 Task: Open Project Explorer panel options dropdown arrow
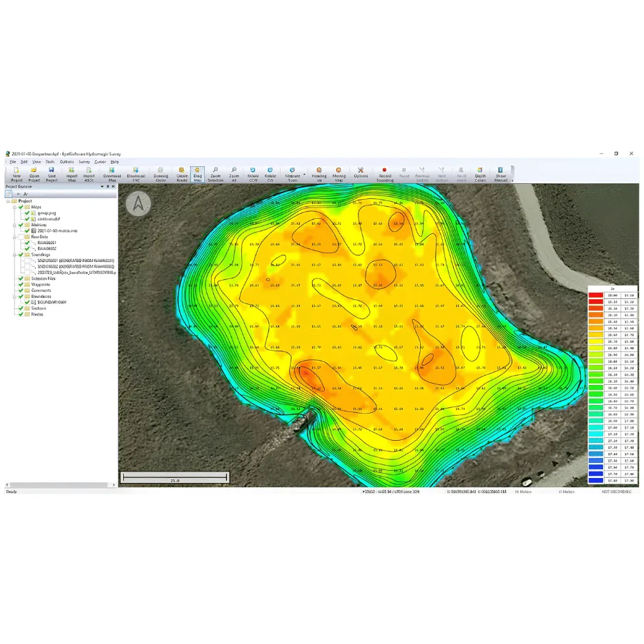102,187
